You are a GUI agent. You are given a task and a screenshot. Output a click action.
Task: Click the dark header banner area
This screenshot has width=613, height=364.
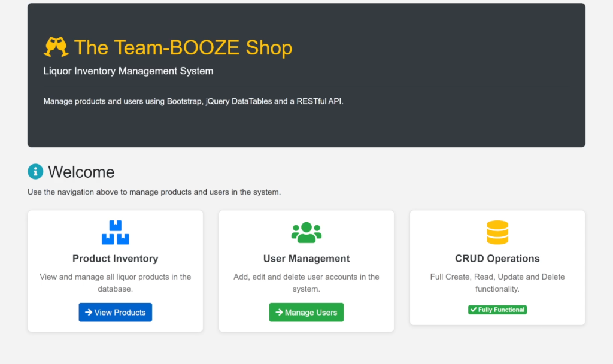click(419, 126)
